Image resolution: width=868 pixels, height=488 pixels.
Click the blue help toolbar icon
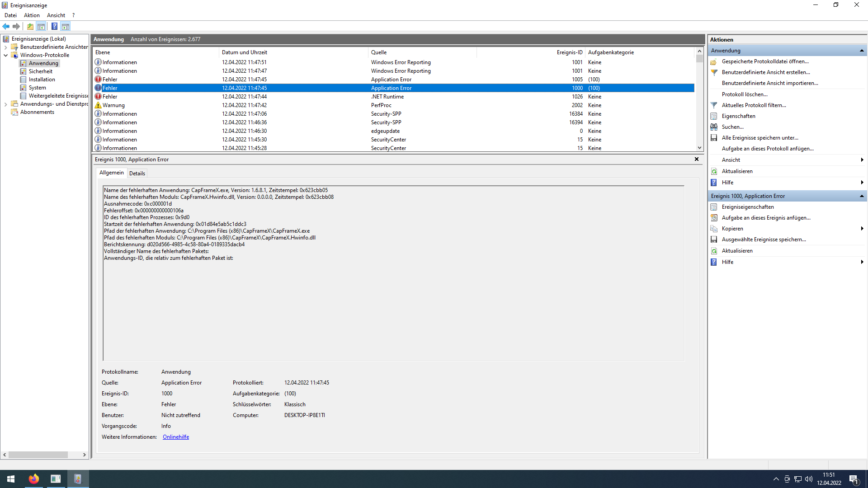54,26
